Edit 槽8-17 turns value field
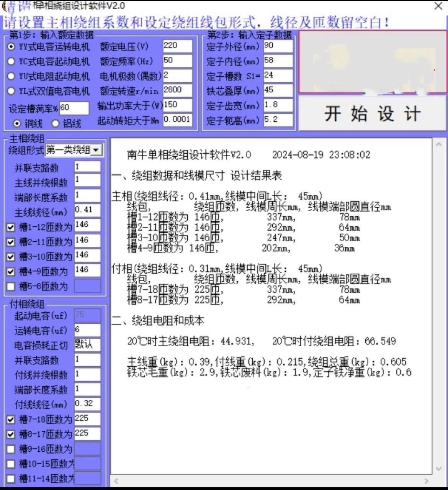Image resolution: width=448 pixels, height=490 pixels. (87, 434)
